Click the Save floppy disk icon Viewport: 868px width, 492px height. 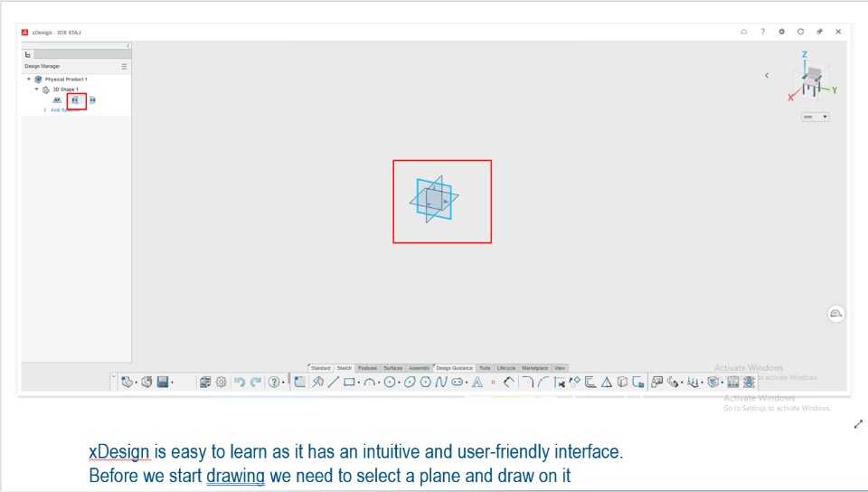(x=163, y=382)
